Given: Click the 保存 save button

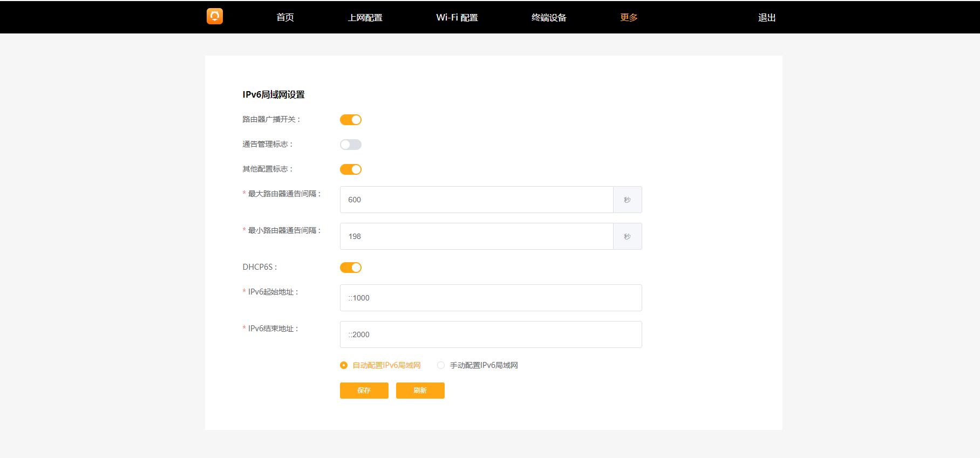Looking at the screenshot, I should pyautogui.click(x=364, y=391).
